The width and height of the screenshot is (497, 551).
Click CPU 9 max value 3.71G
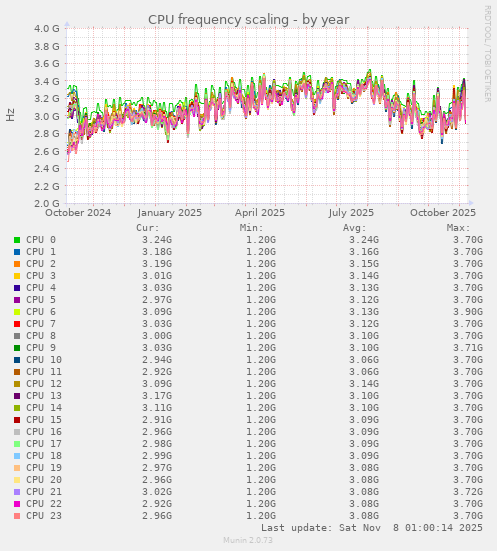point(468,348)
